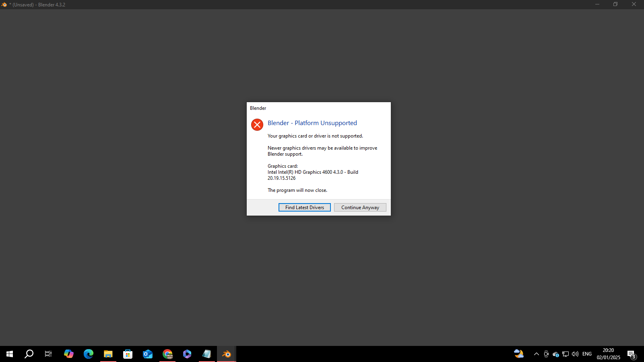Click the Meet Now camera tray icon

pos(546,354)
